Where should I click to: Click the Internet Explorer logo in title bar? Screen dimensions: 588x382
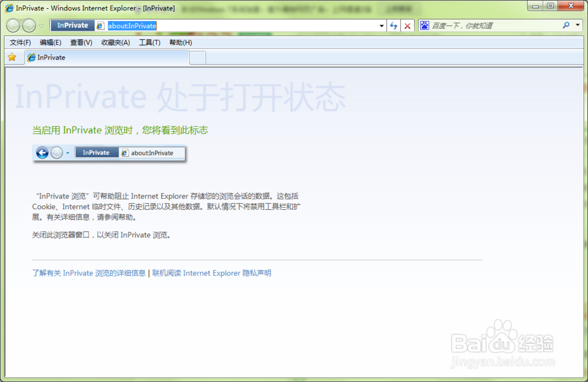pos(9,8)
